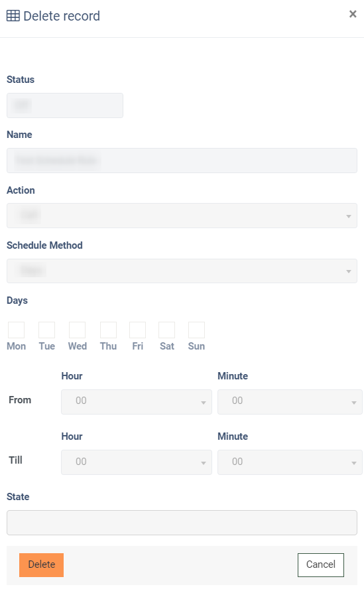
Task: Expand the From Hour dropdown
Action: pyautogui.click(x=137, y=402)
